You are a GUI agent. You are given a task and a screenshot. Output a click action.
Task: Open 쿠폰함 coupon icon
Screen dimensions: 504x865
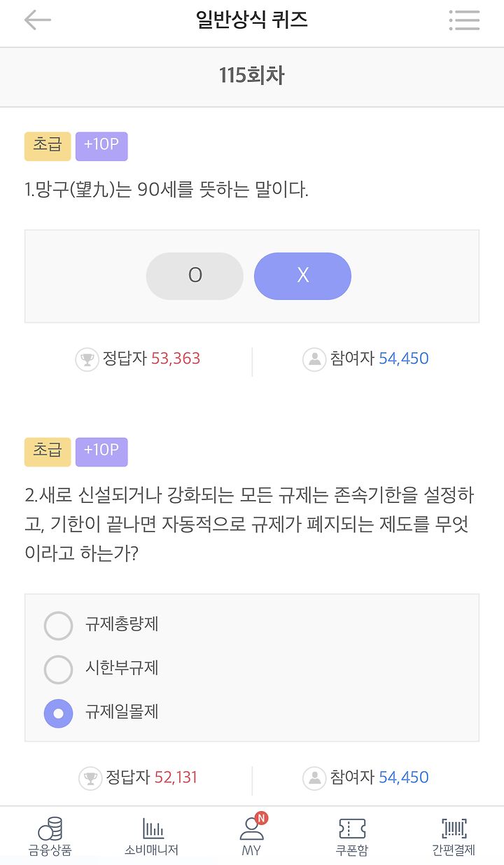351,829
